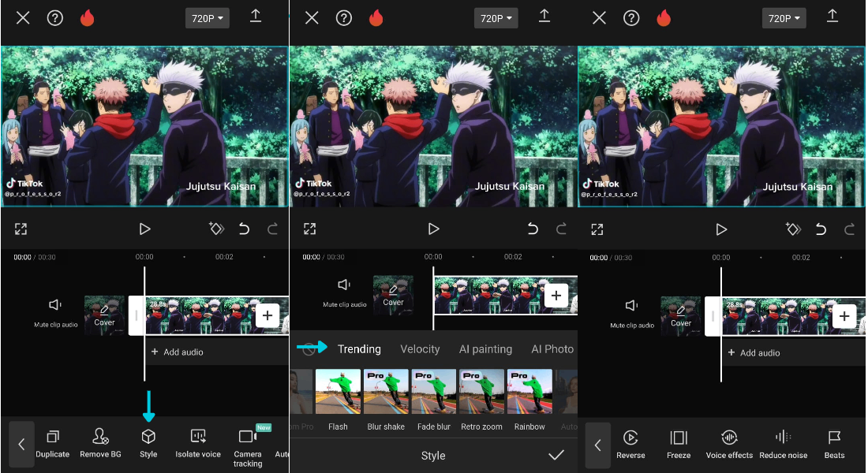Open help in right screen header
Image resolution: width=868 pixels, height=473 pixels.
pos(631,18)
